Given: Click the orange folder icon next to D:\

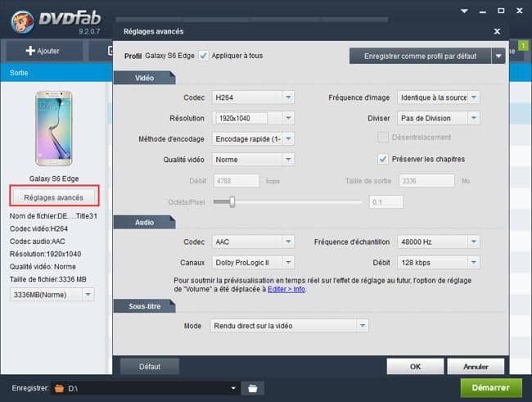Looking at the screenshot, I should point(60,388).
